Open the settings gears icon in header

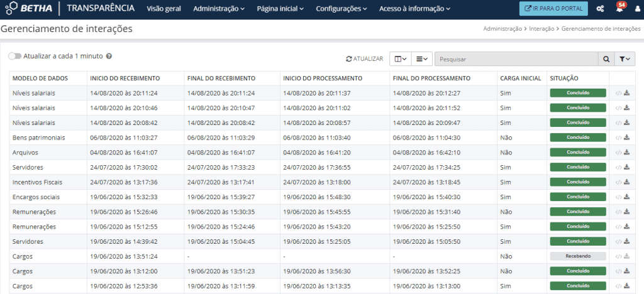[600, 9]
